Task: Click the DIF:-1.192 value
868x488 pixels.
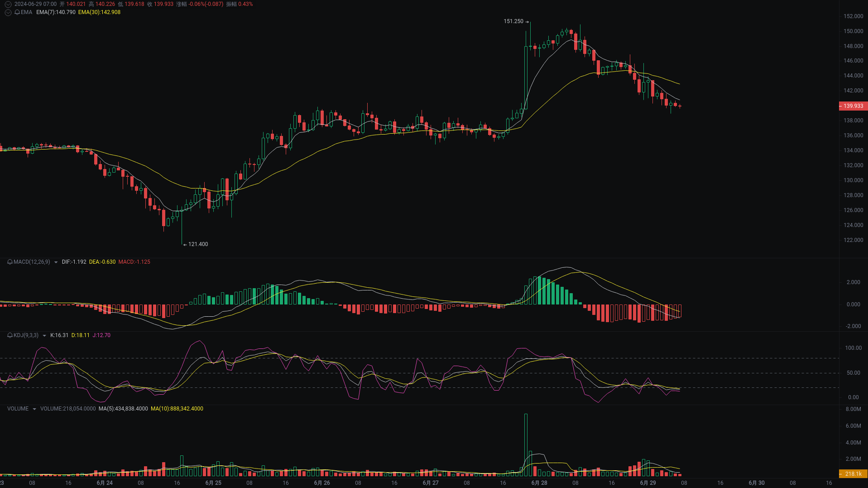Action: (74, 262)
